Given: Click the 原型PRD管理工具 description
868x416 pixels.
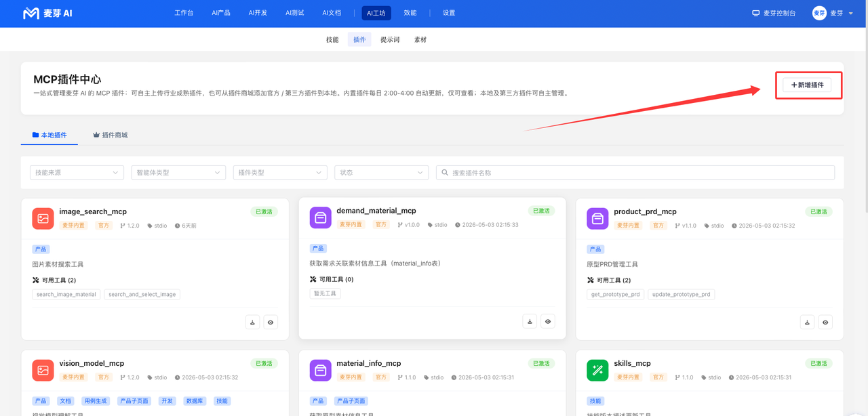Looking at the screenshot, I should (x=612, y=264).
